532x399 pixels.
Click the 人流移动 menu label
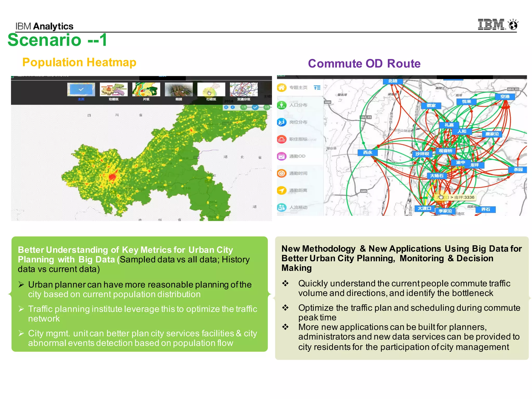coord(298,207)
